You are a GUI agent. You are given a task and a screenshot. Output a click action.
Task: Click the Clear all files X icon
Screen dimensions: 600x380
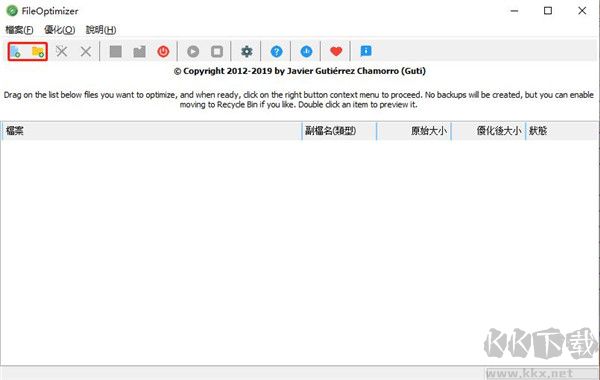click(86, 51)
